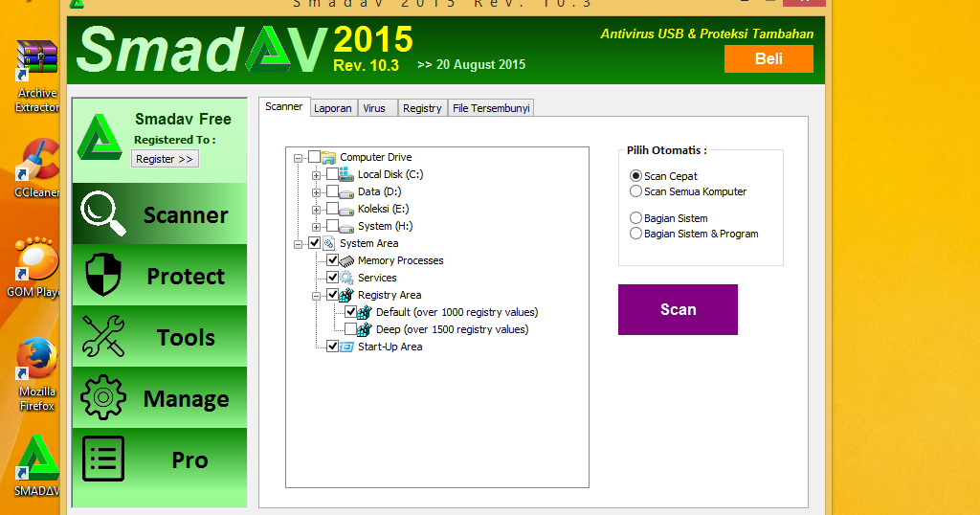Expand the Data (D:) node

pos(316,192)
